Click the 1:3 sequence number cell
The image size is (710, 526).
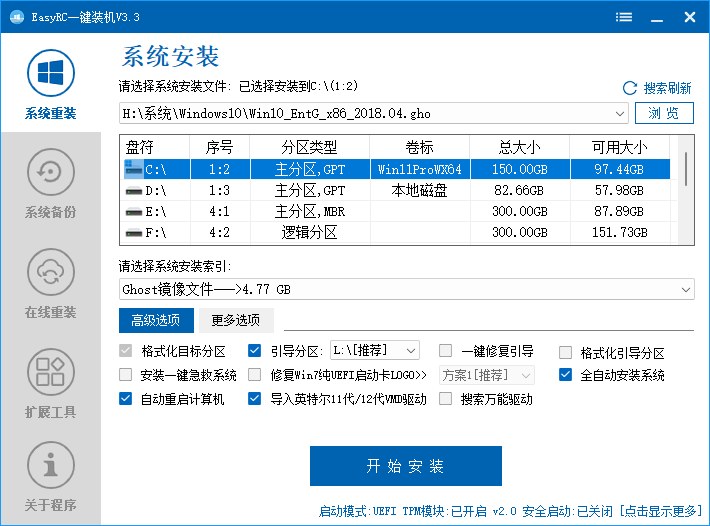pos(220,191)
